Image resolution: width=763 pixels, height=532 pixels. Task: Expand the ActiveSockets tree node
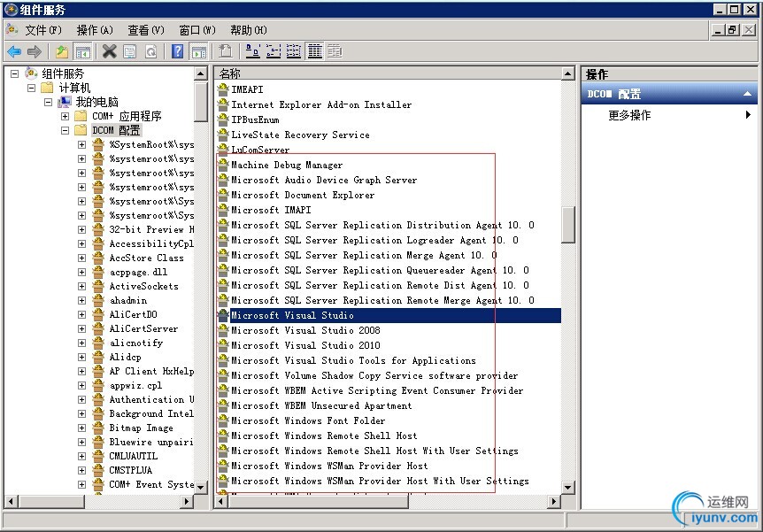click(x=81, y=286)
